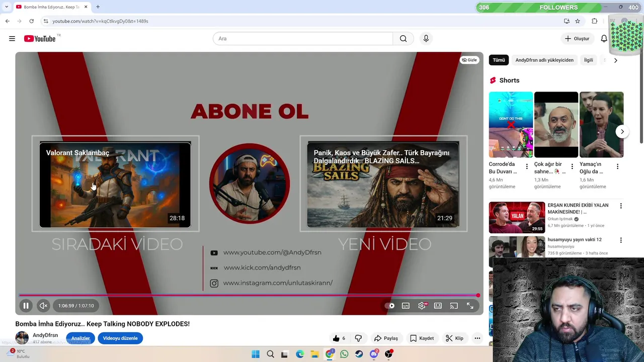The image size is (644, 362).
Task: Open the Oluştur create menu
Action: point(577,39)
